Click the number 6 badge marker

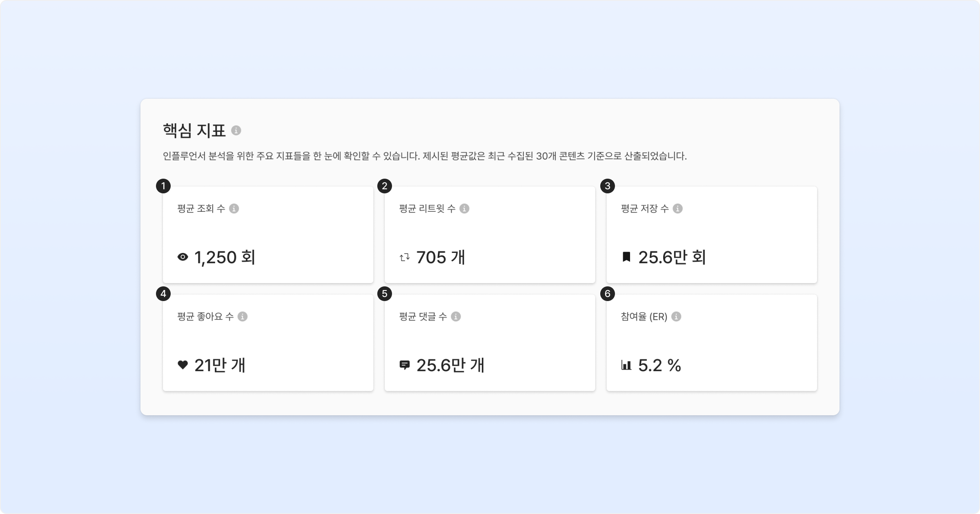[x=607, y=294]
